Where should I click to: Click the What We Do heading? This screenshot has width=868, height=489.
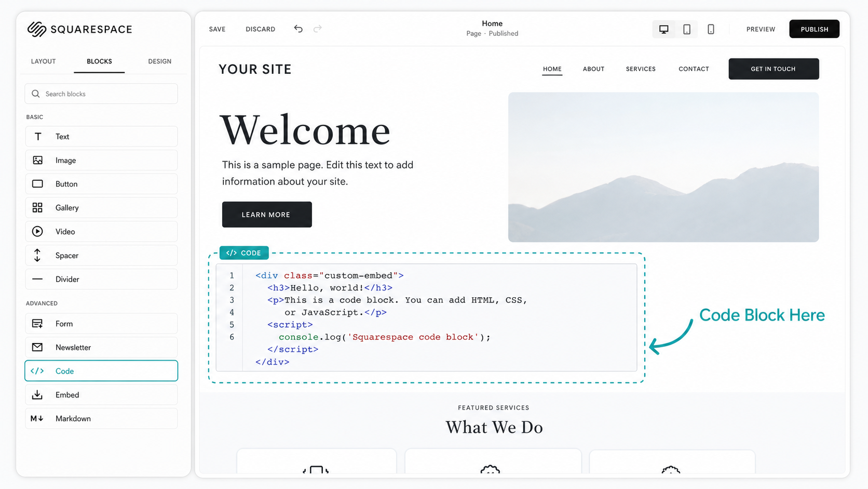494,427
